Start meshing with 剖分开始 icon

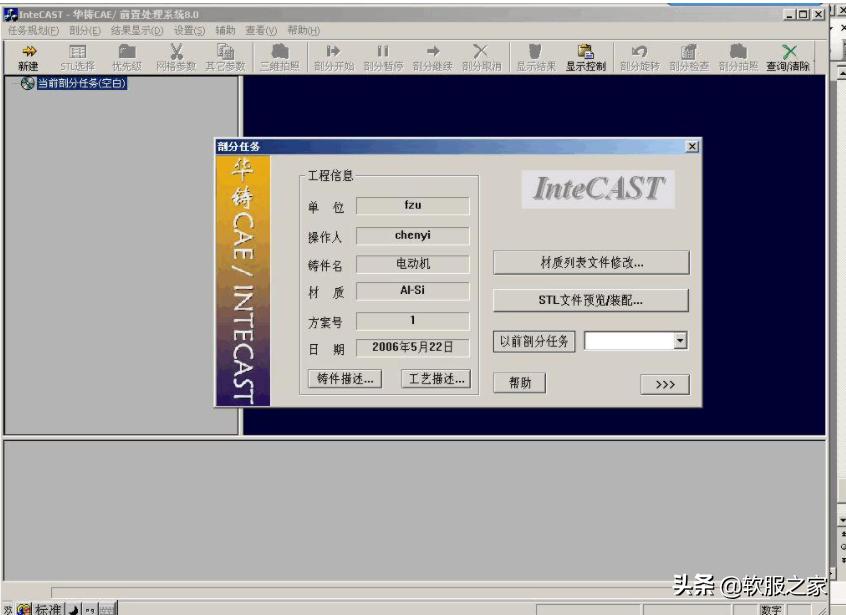pos(333,52)
